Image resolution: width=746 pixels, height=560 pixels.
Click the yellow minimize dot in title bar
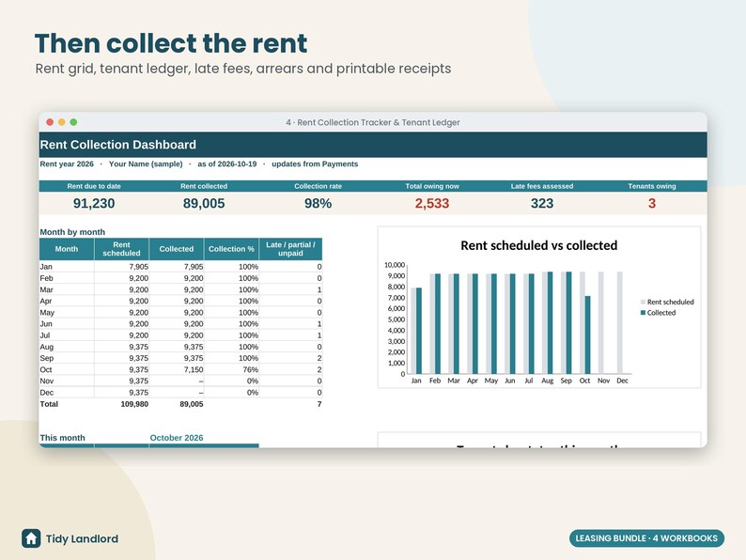[x=62, y=122]
